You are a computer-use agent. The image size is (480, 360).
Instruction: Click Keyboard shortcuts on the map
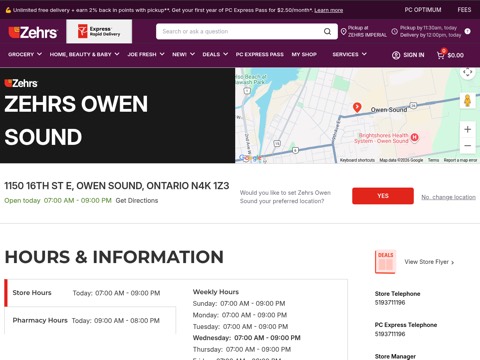[357, 160]
